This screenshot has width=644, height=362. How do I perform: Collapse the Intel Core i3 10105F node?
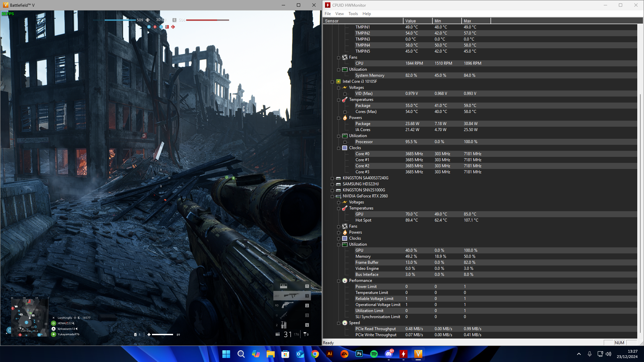[332, 82]
